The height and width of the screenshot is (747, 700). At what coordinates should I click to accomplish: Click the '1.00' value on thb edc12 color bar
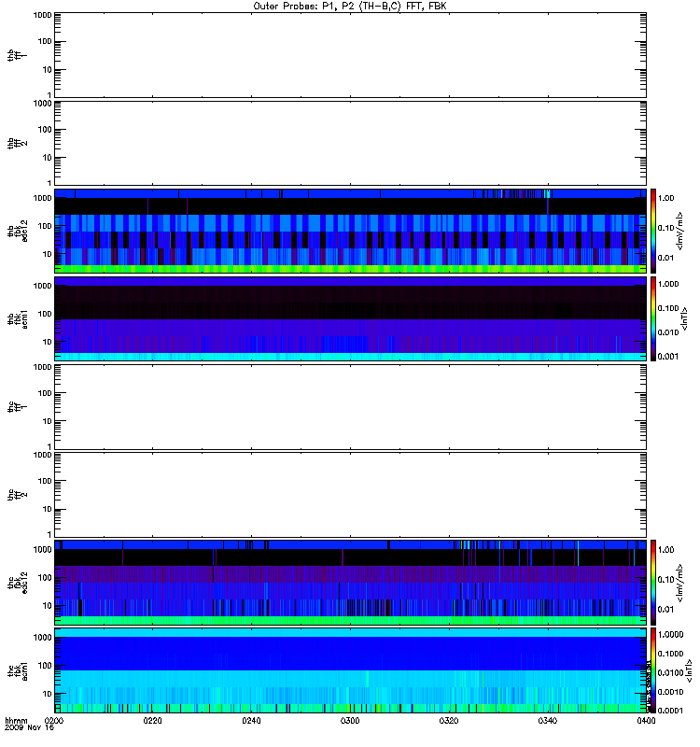(x=666, y=198)
